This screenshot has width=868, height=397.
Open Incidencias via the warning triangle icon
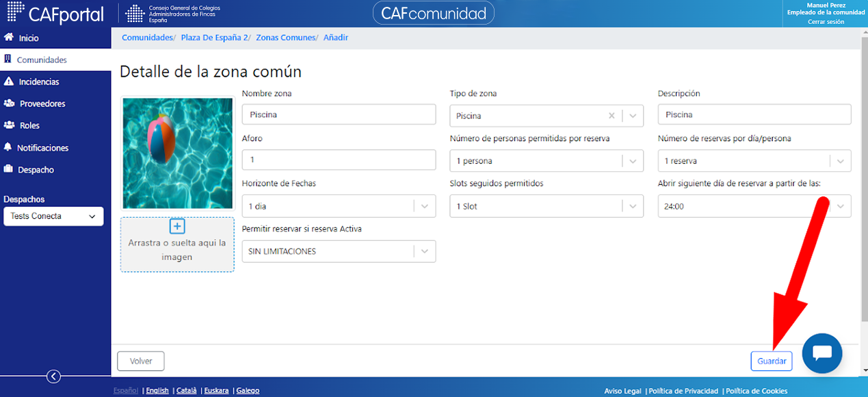9,81
